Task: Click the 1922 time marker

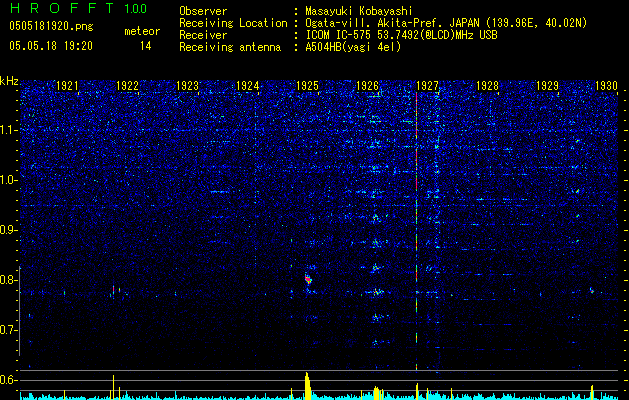Action: point(127,86)
